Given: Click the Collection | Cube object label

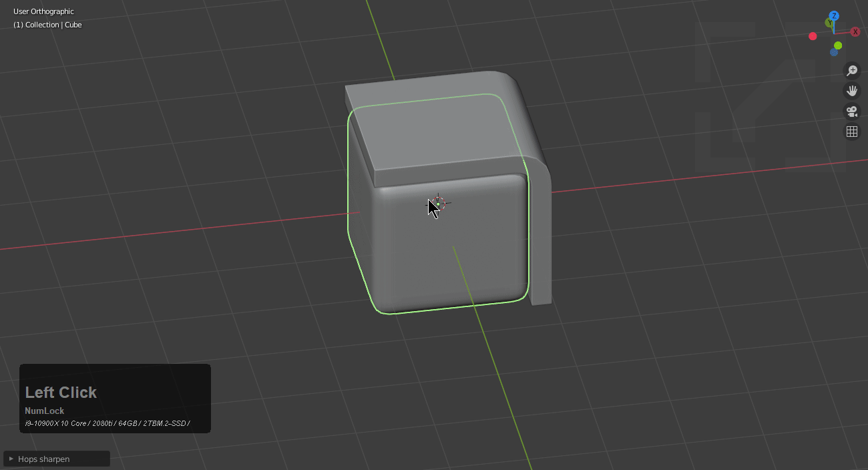Looking at the screenshot, I should click(x=47, y=25).
